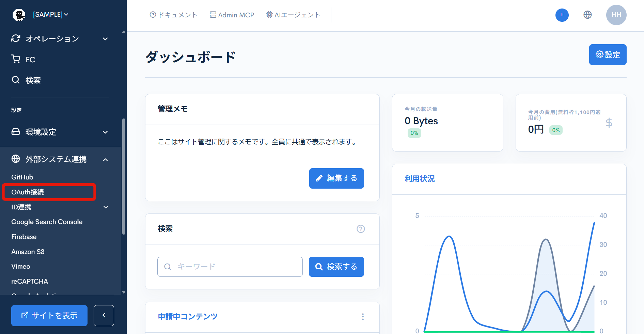
Task: Select reCAPTCHA in the sidebar
Action: click(30, 281)
